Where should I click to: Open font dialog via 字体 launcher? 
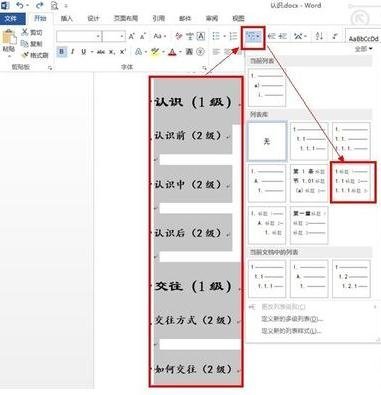(204, 68)
